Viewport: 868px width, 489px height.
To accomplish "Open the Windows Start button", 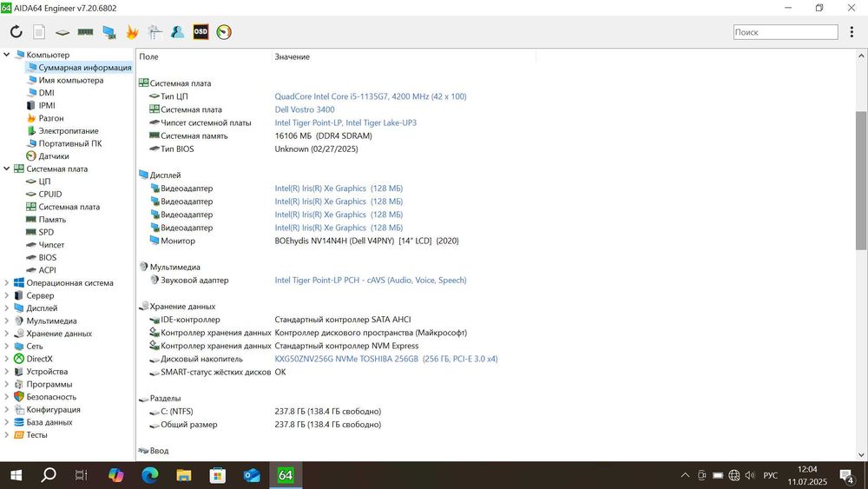I will [16, 475].
